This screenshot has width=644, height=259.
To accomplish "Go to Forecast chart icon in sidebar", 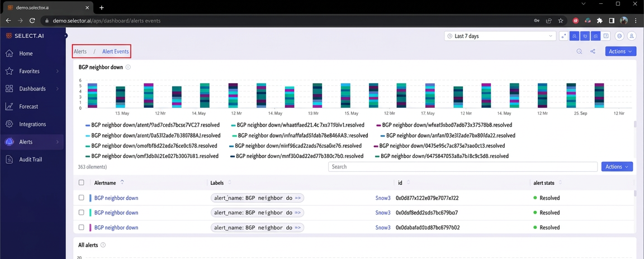I will (10, 107).
